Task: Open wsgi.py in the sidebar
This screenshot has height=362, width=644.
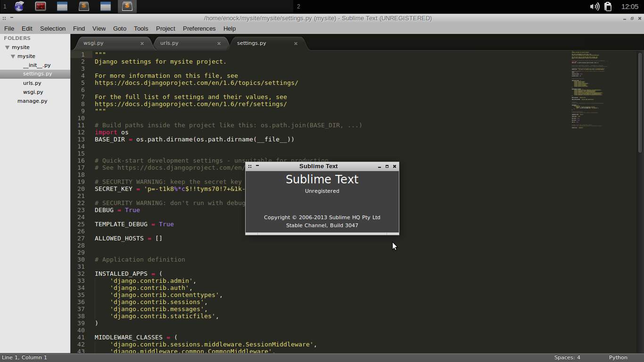Action: [33, 92]
